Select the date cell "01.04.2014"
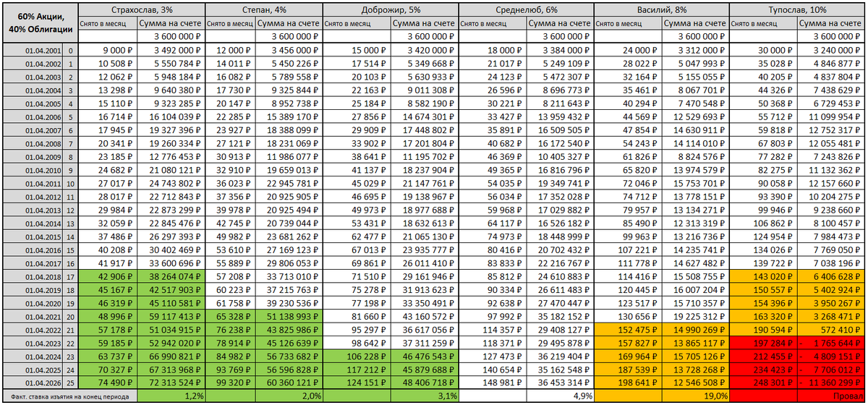868x405 pixels. (33, 223)
